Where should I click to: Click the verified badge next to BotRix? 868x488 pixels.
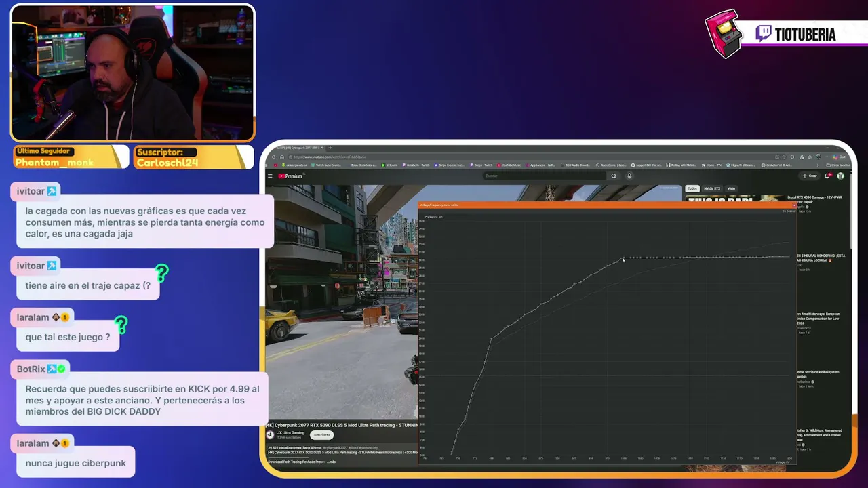click(61, 369)
